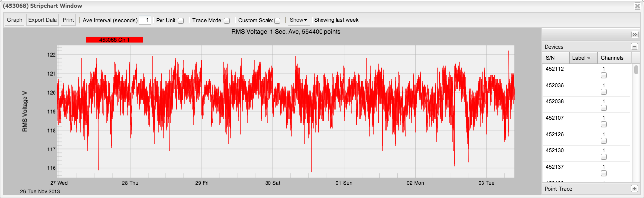Check channel 1 for device 452126

[x=604, y=141]
